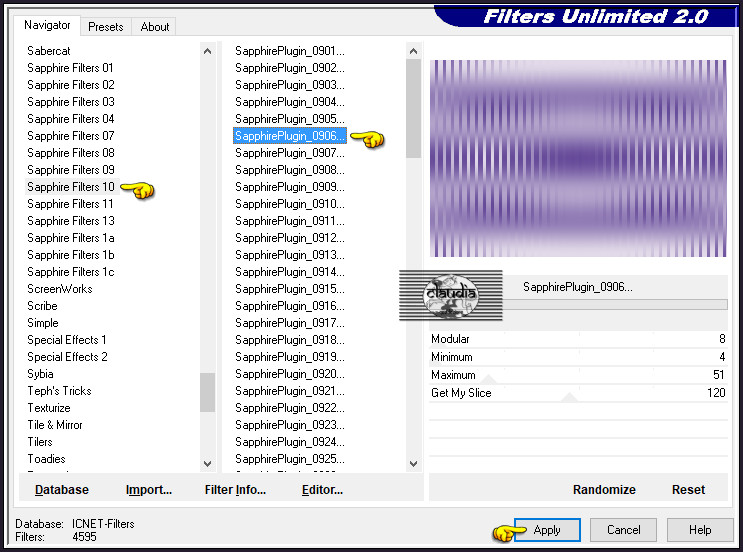Select Sapphire Filters 04 category
743x552 pixels.
click(x=71, y=119)
